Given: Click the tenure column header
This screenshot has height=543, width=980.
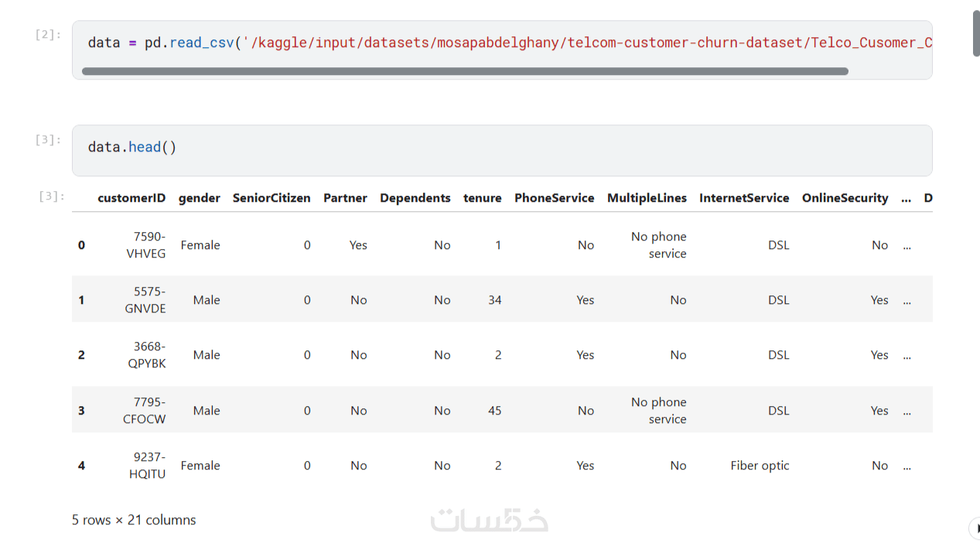Looking at the screenshot, I should [x=483, y=198].
